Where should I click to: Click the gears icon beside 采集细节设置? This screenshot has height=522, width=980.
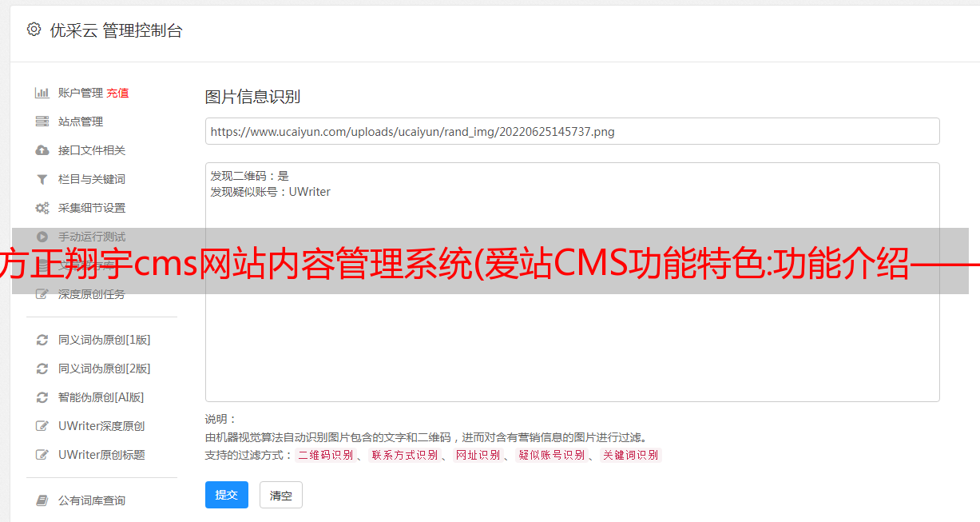[42, 208]
